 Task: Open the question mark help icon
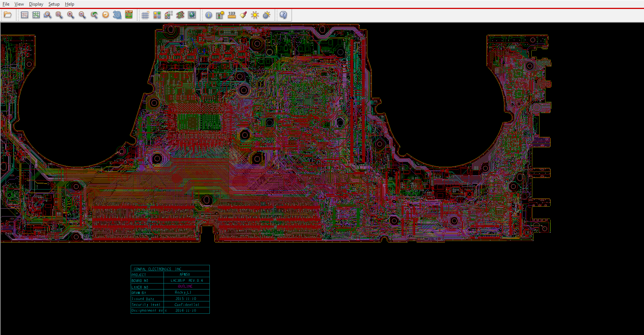point(283,15)
